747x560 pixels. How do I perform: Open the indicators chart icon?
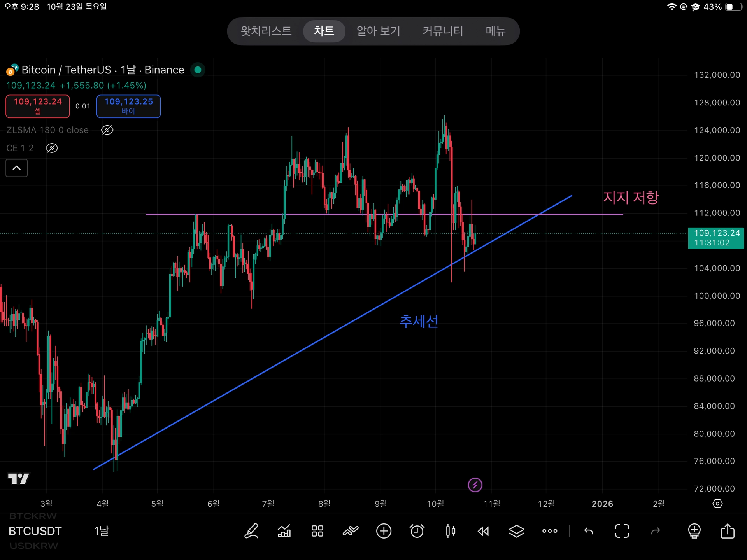click(284, 531)
